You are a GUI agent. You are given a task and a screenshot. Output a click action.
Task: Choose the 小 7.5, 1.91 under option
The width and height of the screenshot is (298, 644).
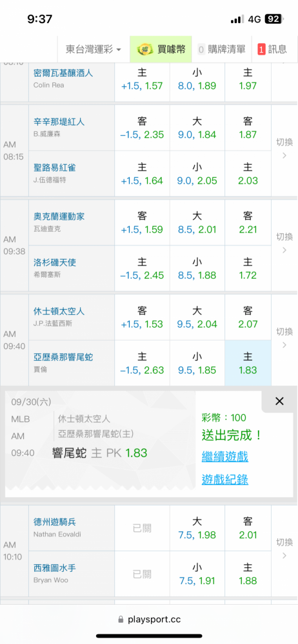pyautogui.click(x=197, y=574)
